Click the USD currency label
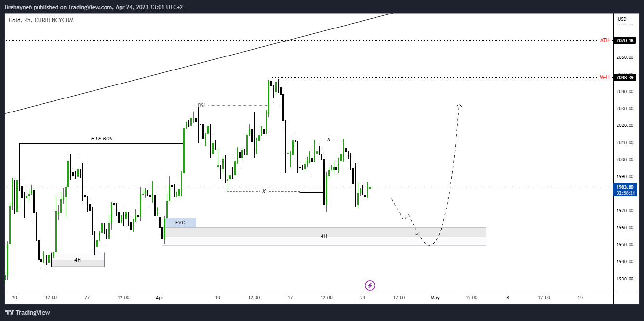 click(x=622, y=19)
